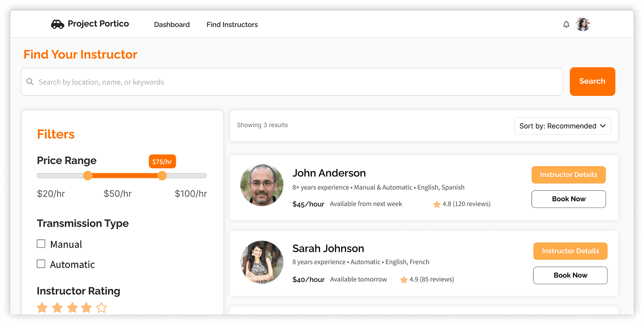
Task: Click the magnifier icon in search bar
Action: coord(30,82)
